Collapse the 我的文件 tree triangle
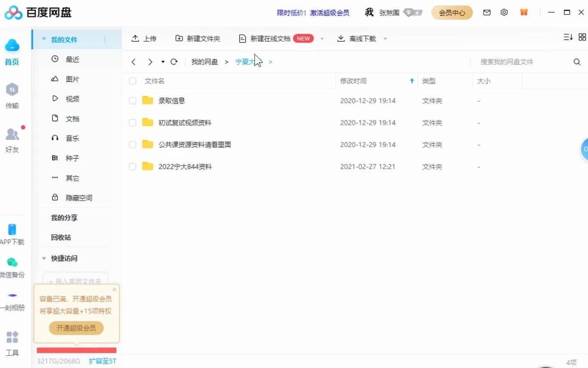This screenshot has height=368, width=588. [x=44, y=39]
